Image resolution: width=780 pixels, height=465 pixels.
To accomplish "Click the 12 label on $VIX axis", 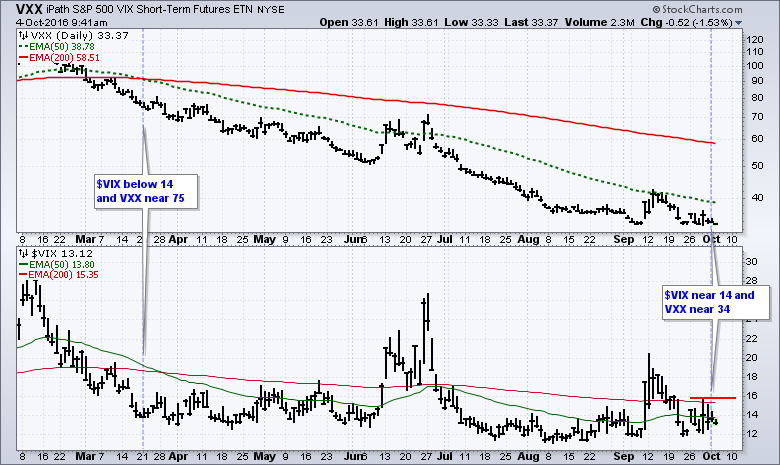I will point(752,434).
